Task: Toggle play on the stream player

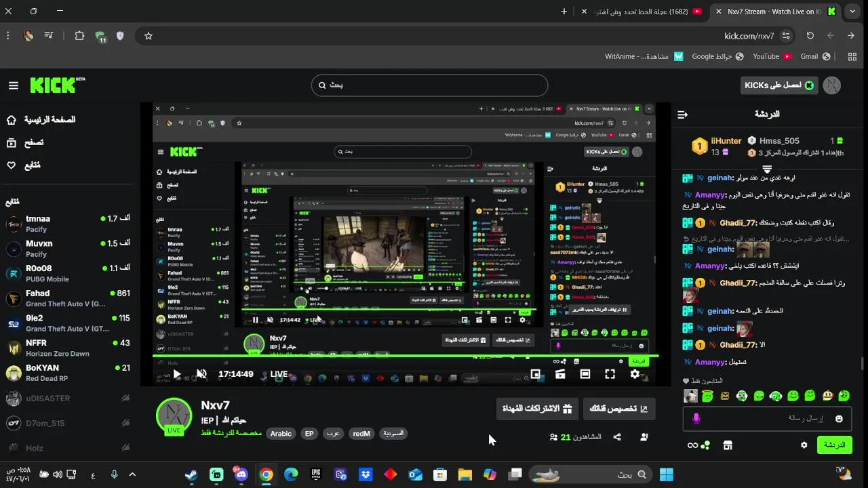Action: tap(176, 374)
